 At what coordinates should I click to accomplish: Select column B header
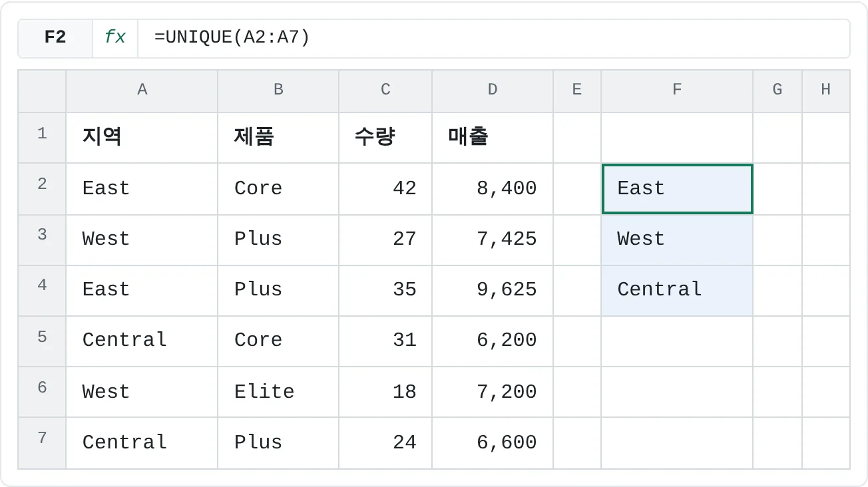click(x=278, y=90)
